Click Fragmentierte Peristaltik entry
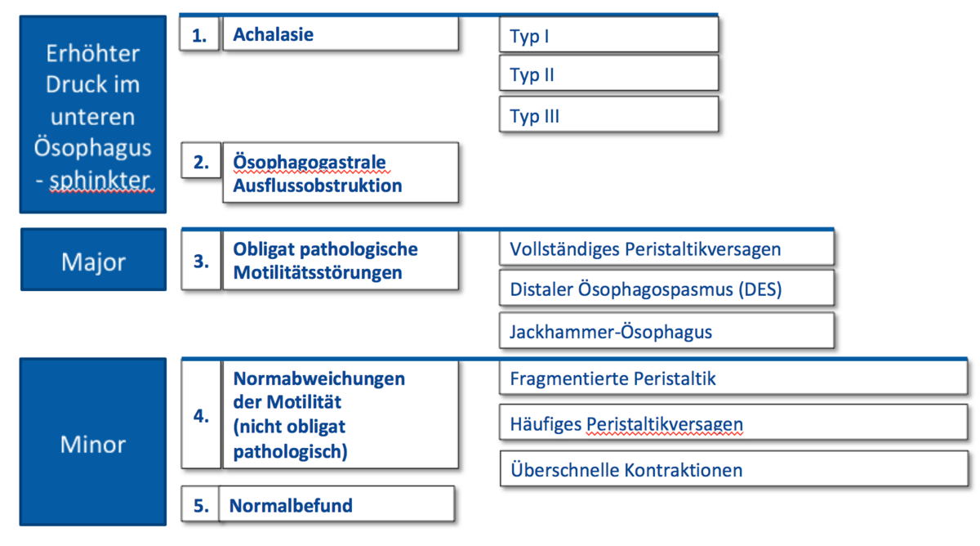 click(733, 378)
